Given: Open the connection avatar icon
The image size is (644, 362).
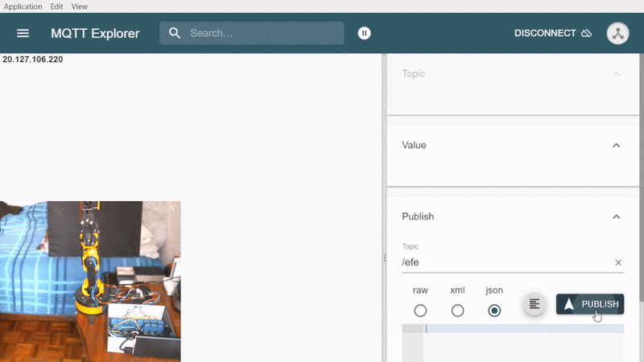Looking at the screenshot, I should pyautogui.click(x=617, y=33).
